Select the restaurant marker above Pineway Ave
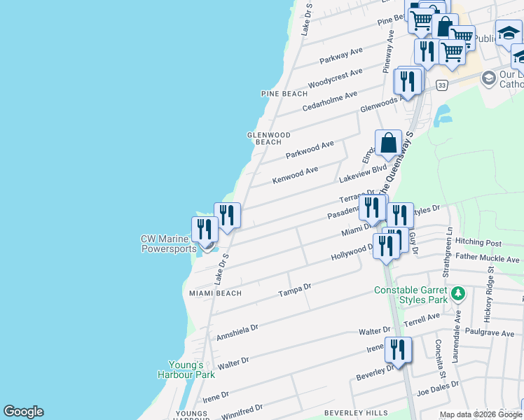524x420 pixels. pyautogui.click(x=427, y=53)
